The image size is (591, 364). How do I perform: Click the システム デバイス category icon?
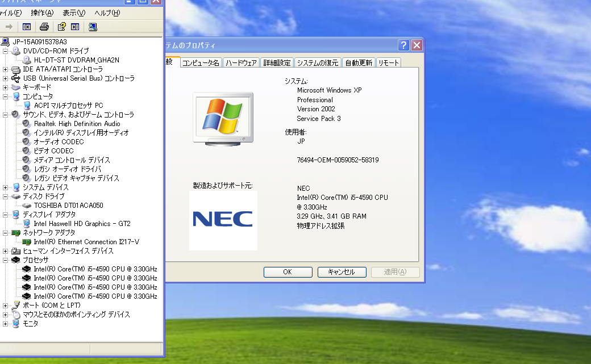(16, 187)
